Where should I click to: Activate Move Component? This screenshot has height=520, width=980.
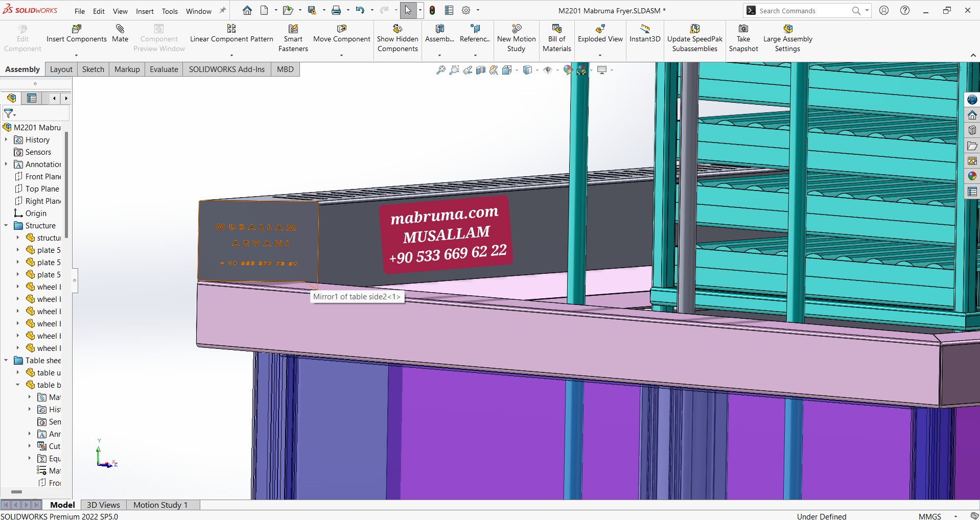coord(342,34)
